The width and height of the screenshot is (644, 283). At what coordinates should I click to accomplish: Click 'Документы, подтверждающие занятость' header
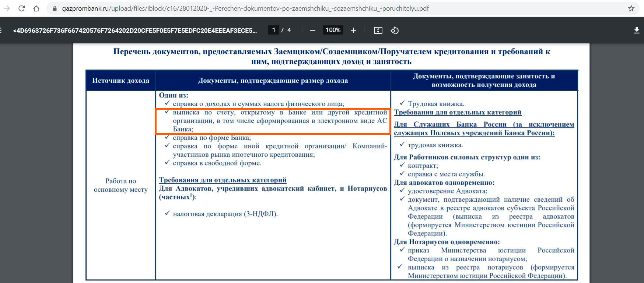tap(484, 80)
